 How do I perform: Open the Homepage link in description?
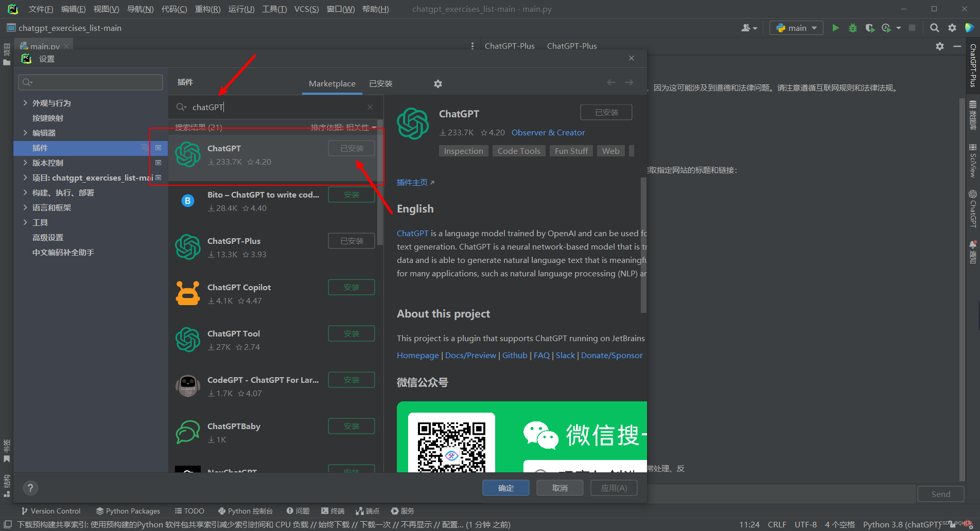418,356
